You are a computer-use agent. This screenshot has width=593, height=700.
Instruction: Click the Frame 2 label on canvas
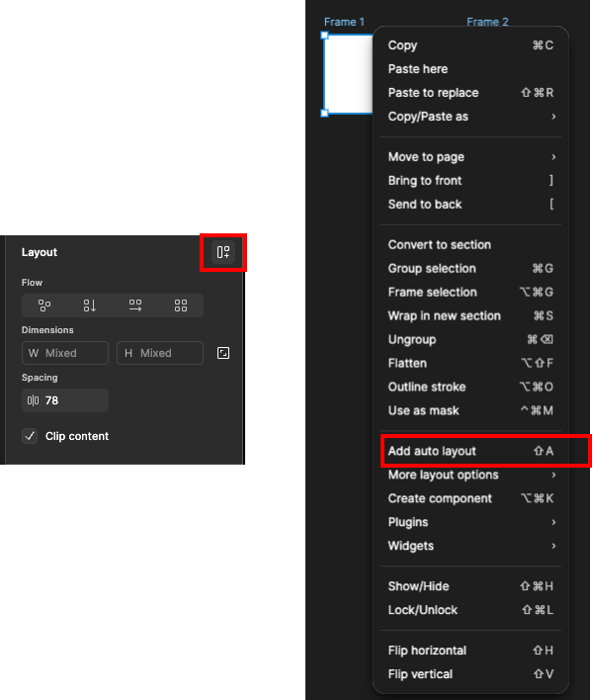click(487, 22)
